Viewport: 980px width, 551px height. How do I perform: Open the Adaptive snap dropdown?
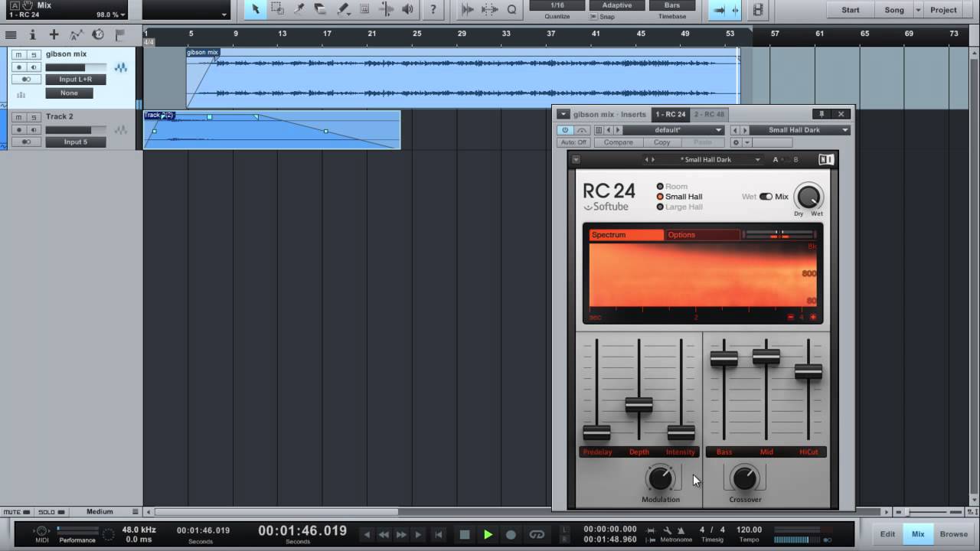click(x=617, y=5)
